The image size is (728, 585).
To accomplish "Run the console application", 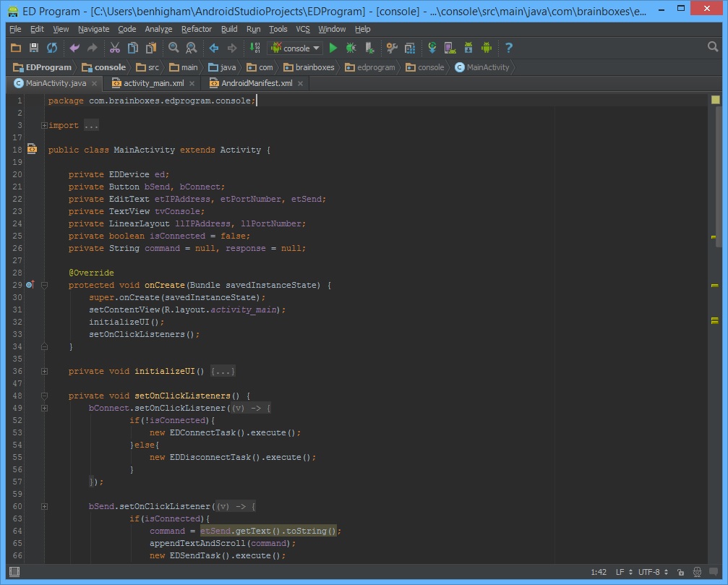I will pyautogui.click(x=333, y=48).
